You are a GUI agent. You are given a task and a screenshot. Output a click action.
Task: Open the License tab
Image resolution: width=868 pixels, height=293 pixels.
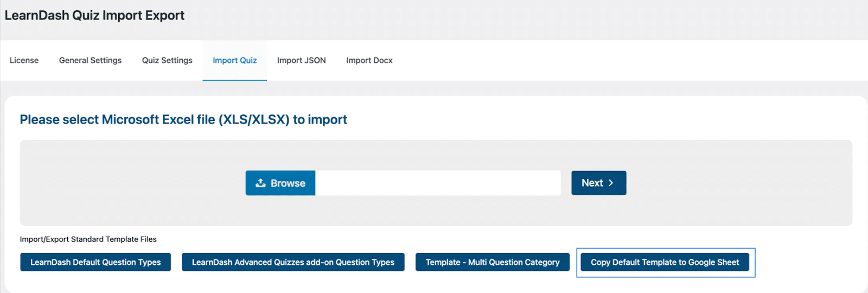pyautogui.click(x=24, y=60)
